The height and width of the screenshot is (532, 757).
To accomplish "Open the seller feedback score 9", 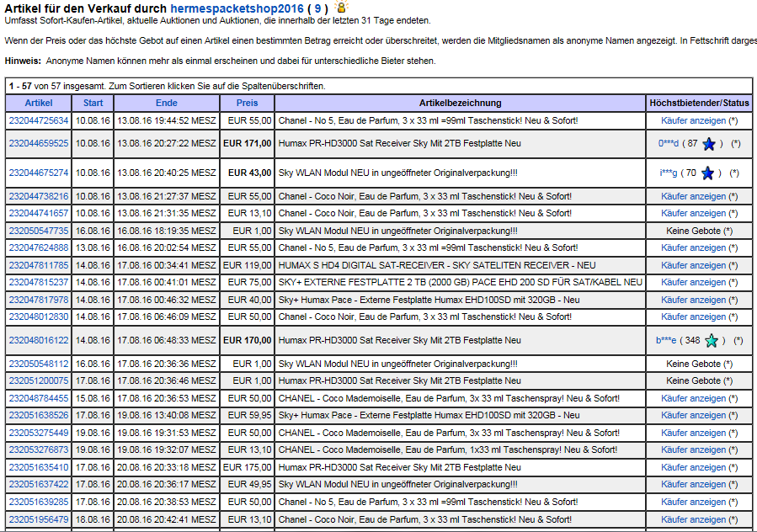I will (x=317, y=8).
